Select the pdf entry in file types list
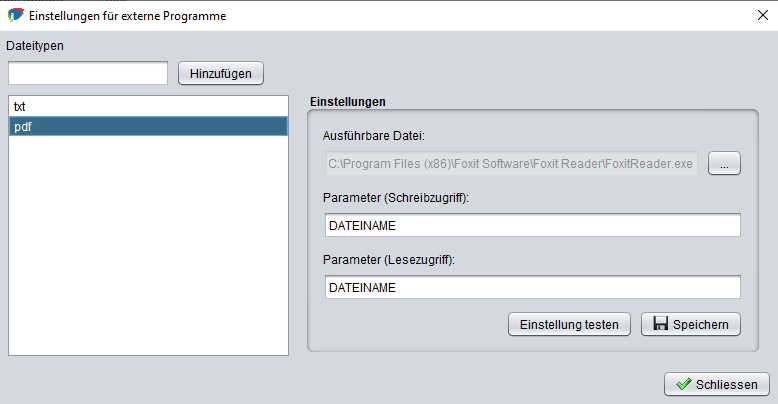The width and height of the screenshot is (778, 404). coord(148,126)
